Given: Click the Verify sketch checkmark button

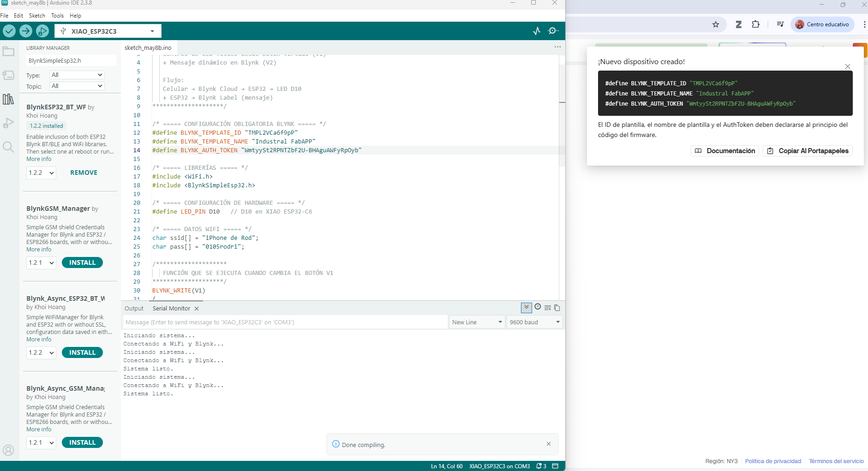Looking at the screenshot, I should tap(9, 31).
